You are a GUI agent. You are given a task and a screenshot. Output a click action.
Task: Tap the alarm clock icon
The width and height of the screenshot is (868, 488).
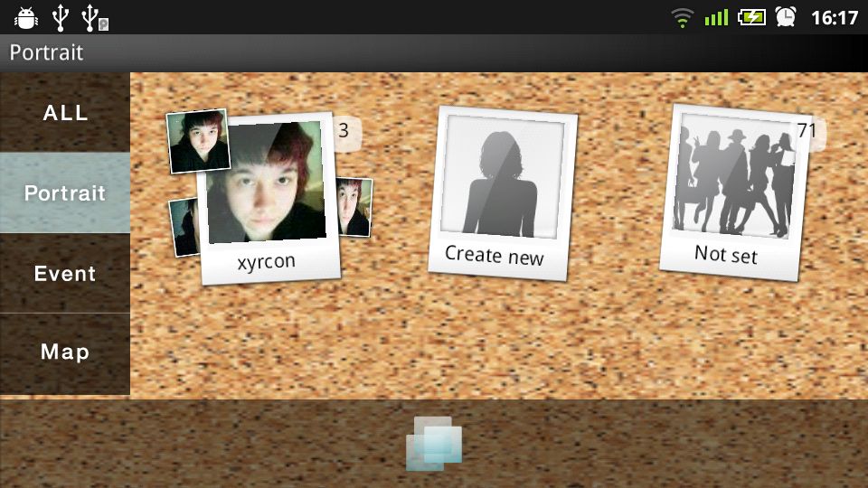[786, 17]
